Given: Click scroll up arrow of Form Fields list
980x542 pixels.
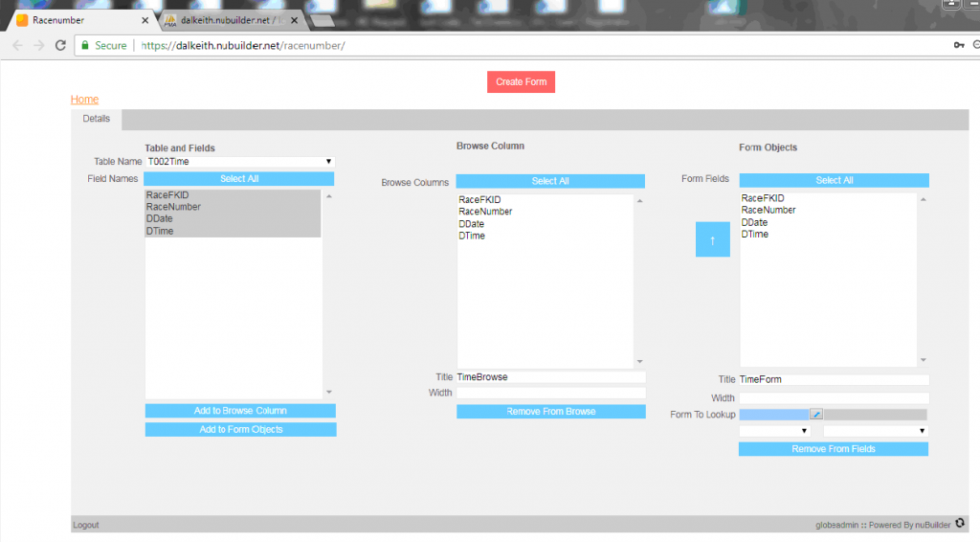Looking at the screenshot, I should [924, 199].
